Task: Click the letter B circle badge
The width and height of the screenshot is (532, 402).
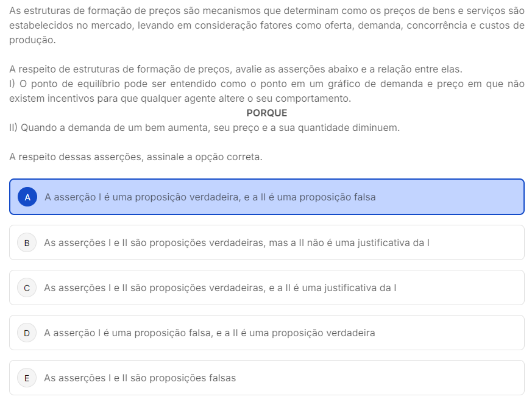Action: coord(27,242)
